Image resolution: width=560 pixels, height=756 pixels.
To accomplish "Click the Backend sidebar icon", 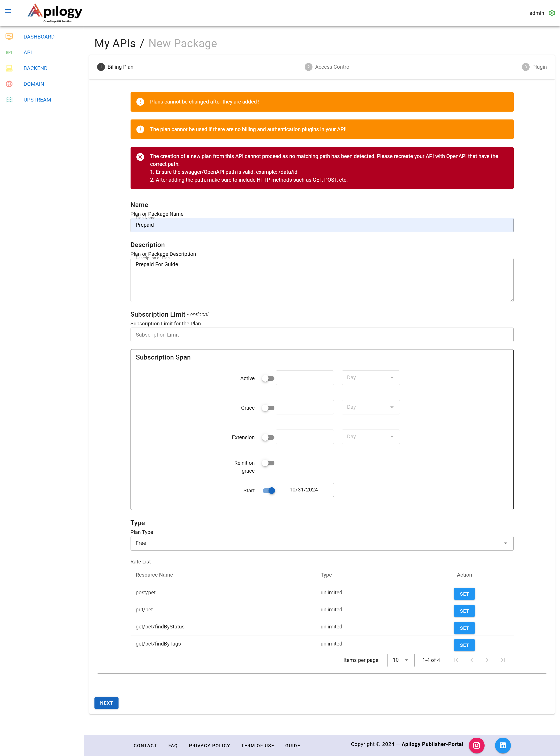I will [9, 68].
